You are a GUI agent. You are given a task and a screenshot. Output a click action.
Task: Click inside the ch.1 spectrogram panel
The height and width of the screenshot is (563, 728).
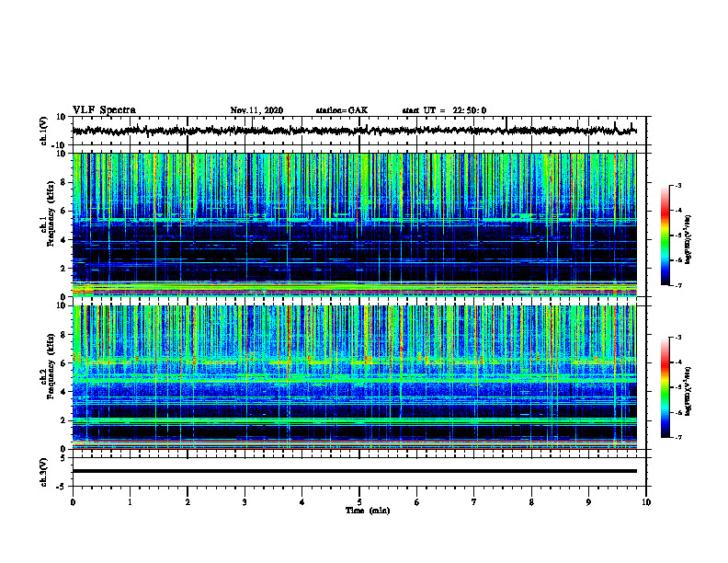(x=354, y=224)
